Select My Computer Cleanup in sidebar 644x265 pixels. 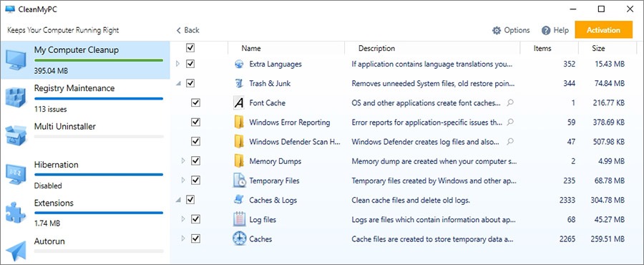[x=85, y=60]
